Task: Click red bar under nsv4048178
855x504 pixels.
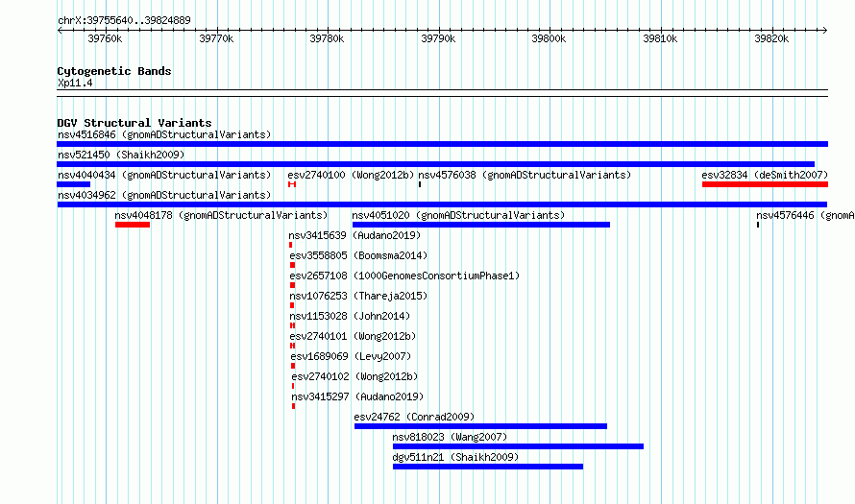Action: tap(133, 225)
